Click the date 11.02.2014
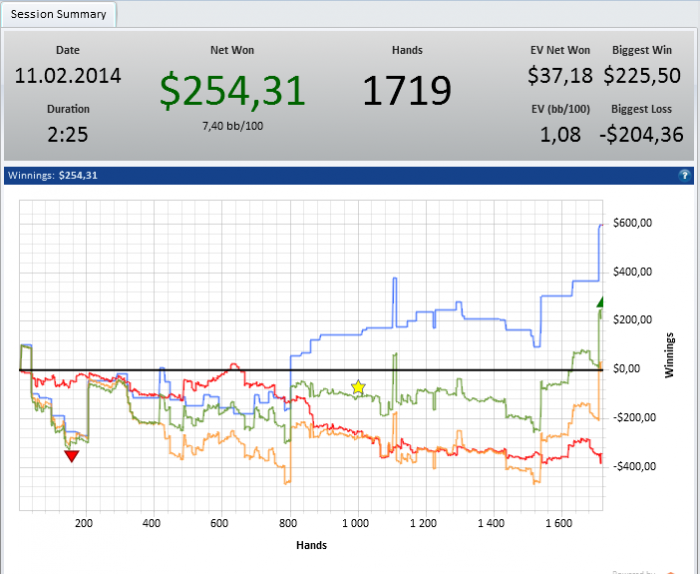 68,75
